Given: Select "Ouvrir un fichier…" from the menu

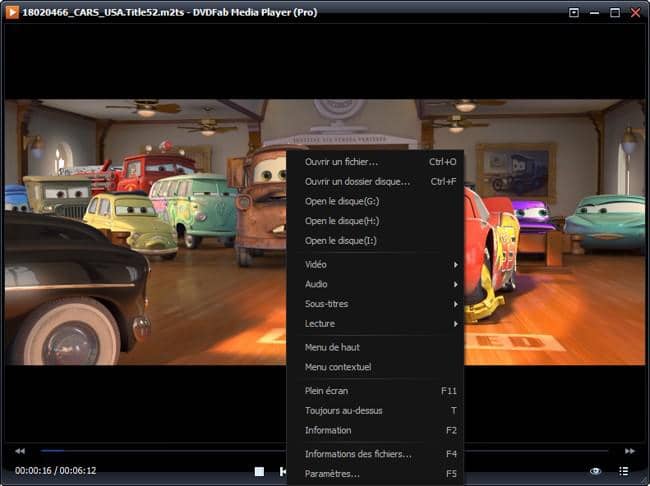Looking at the screenshot, I should pyautogui.click(x=375, y=162).
